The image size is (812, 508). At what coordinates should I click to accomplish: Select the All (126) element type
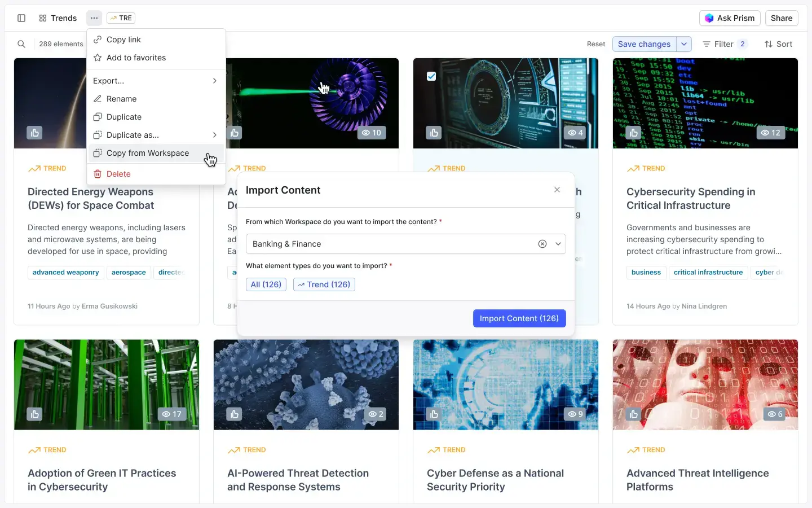pyautogui.click(x=266, y=284)
